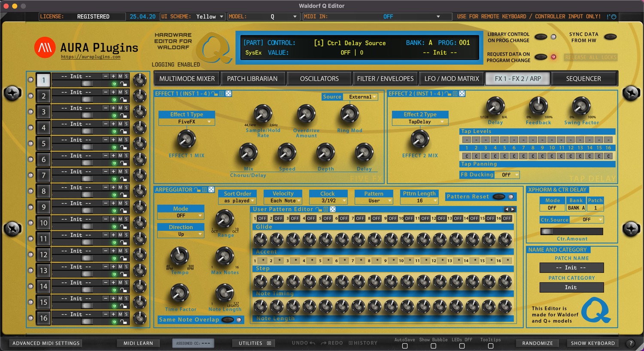Mute instrument 1 with M button
The width and height of the screenshot is (644, 351).
click(x=120, y=76)
